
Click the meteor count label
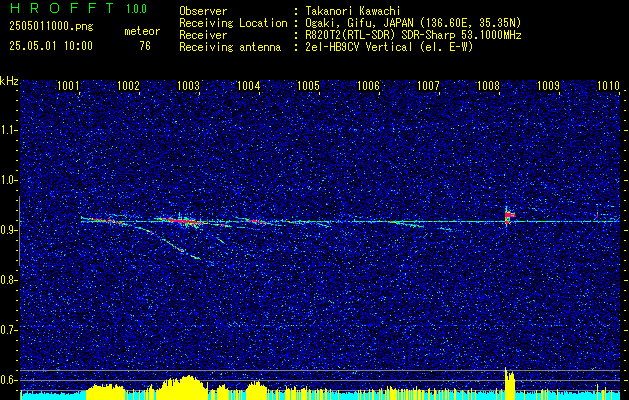[x=142, y=31]
